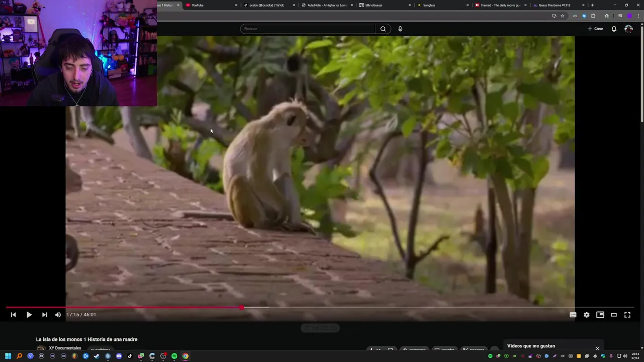Click the Videos que me gustan popup text
The height and width of the screenshot is (362, 644).
(531, 346)
